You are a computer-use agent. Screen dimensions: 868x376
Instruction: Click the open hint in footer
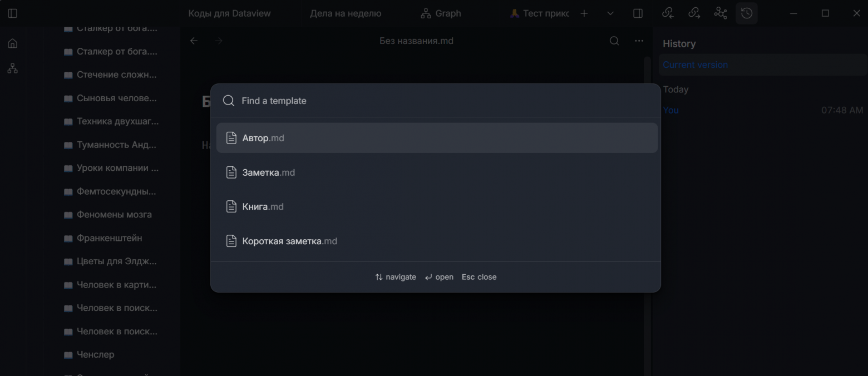point(439,277)
